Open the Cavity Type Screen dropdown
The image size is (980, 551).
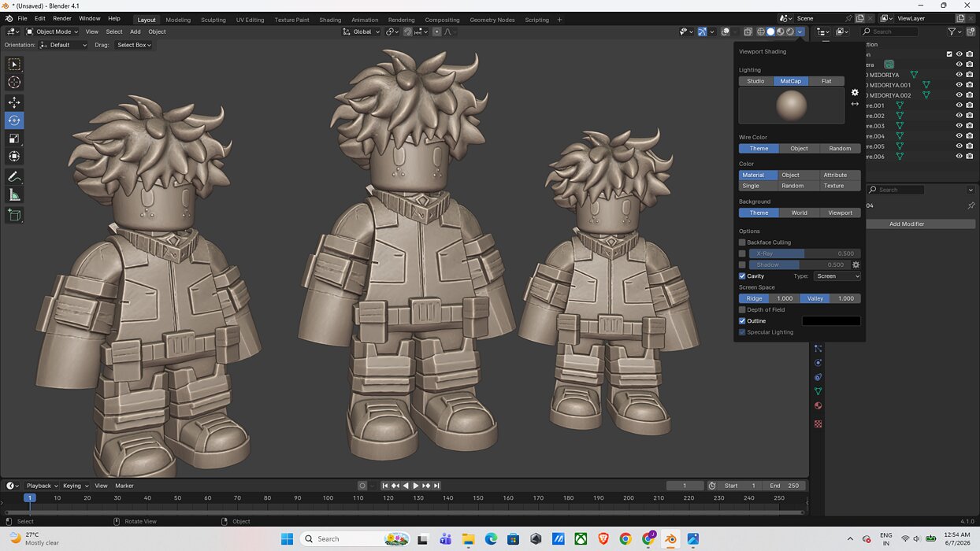coord(837,276)
